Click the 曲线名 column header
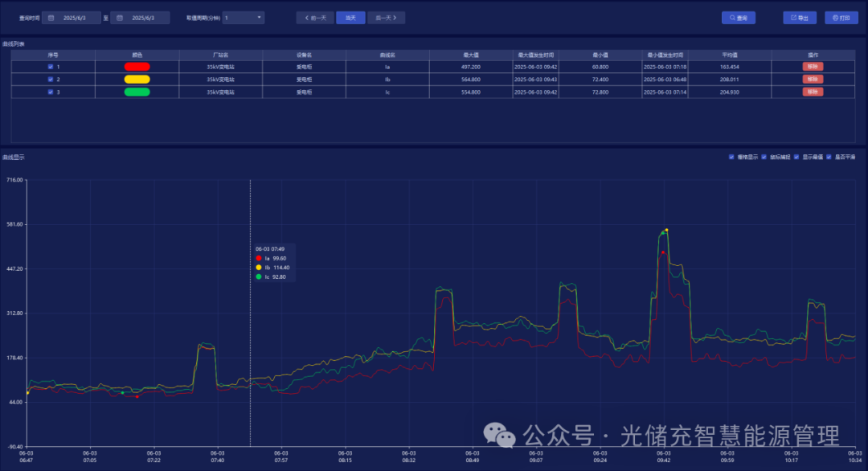The width and height of the screenshot is (868, 471). [x=387, y=55]
